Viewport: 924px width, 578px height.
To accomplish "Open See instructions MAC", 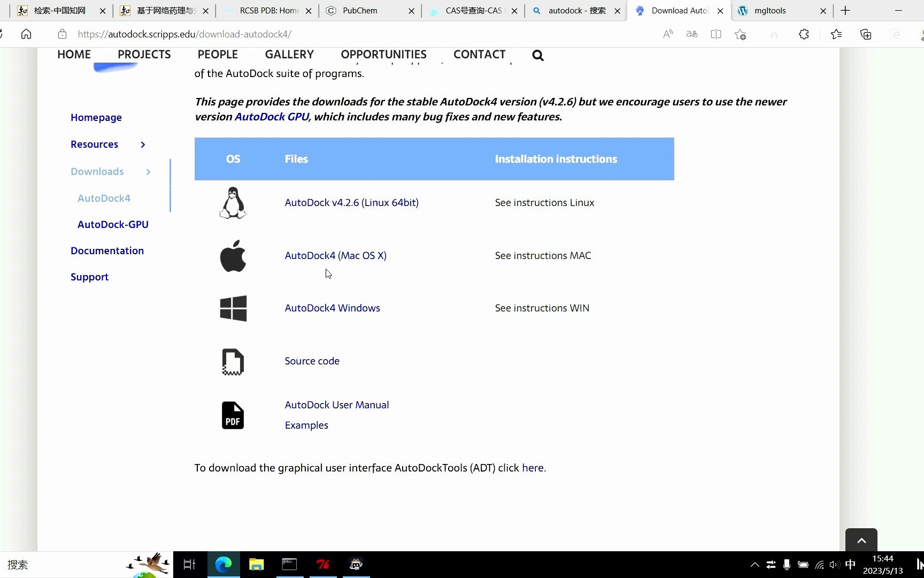I will tap(543, 256).
